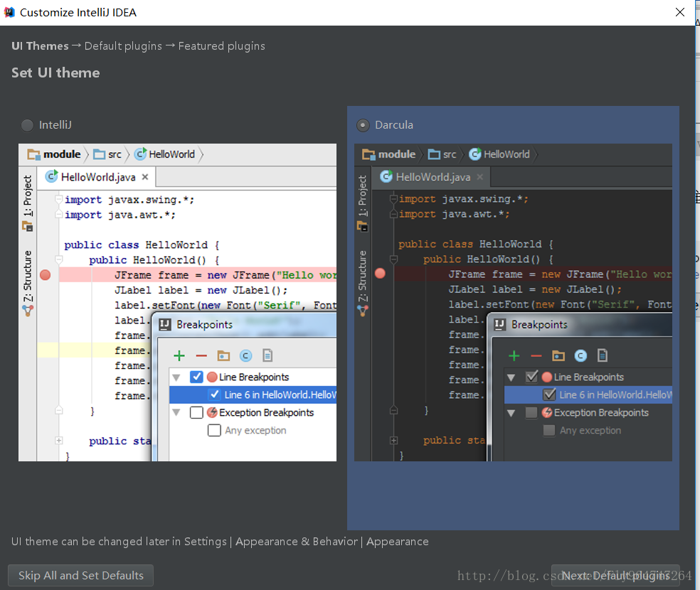Click the group-by-class C icon in light preview
This screenshot has height=590, width=700.
pyautogui.click(x=245, y=355)
